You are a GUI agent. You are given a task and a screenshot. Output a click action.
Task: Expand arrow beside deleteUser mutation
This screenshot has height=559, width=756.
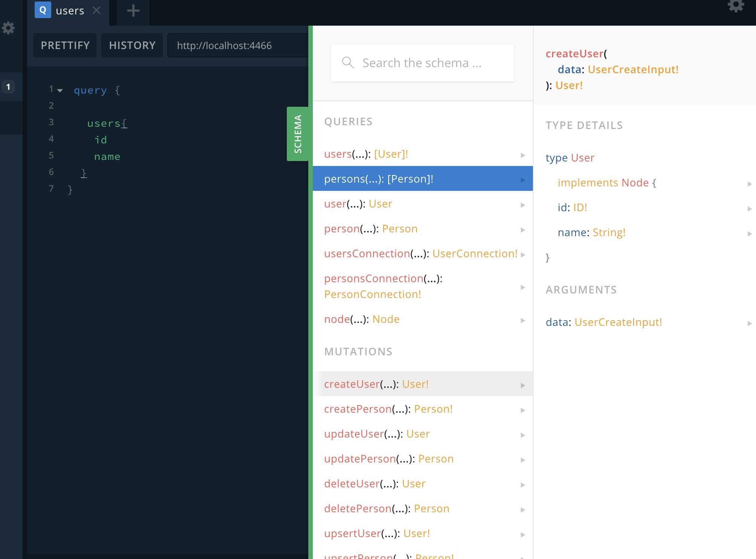[x=523, y=485]
